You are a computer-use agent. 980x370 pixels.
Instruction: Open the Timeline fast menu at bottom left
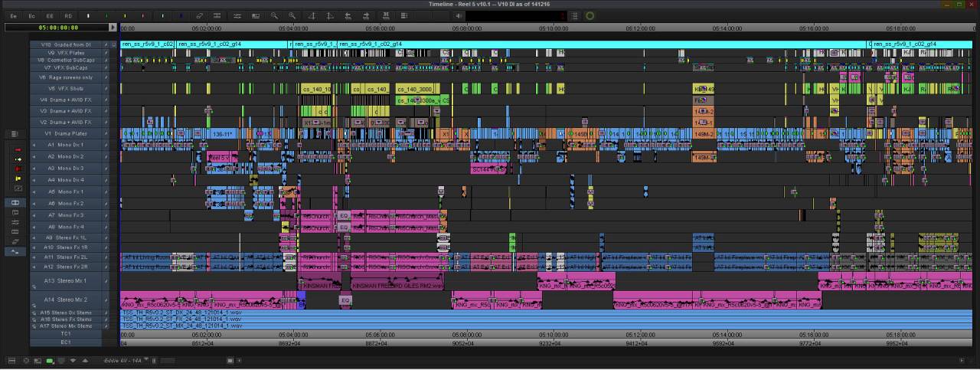tap(11, 360)
